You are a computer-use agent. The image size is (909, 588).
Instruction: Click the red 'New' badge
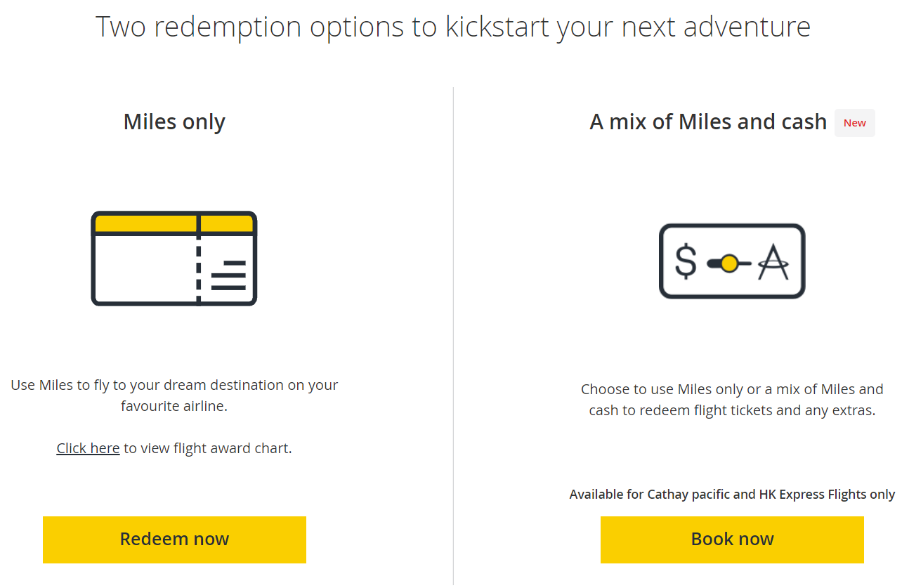point(855,123)
